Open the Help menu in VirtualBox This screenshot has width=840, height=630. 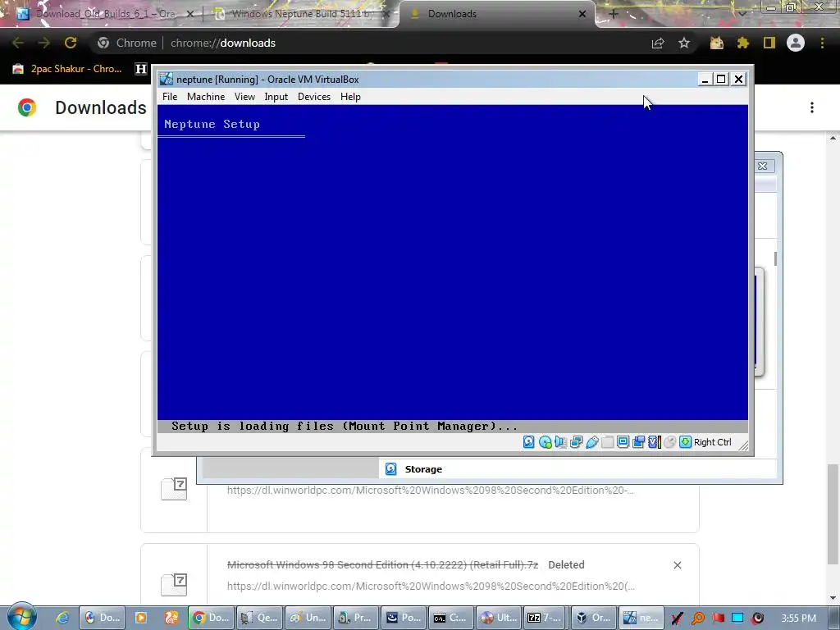(350, 97)
